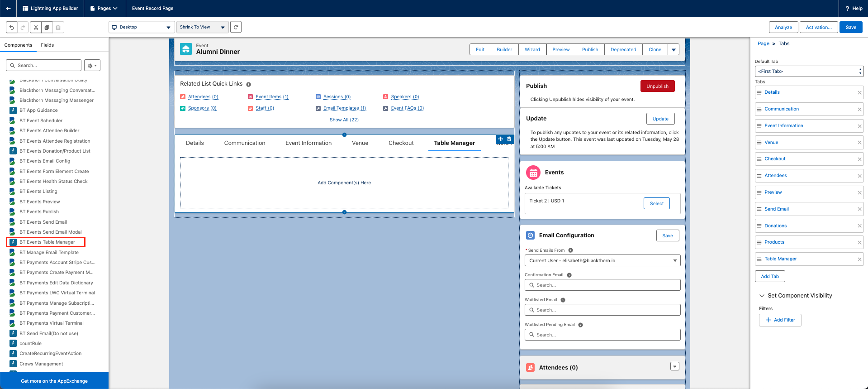
Task: Click the Confirmation Email search field
Action: point(602,285)
